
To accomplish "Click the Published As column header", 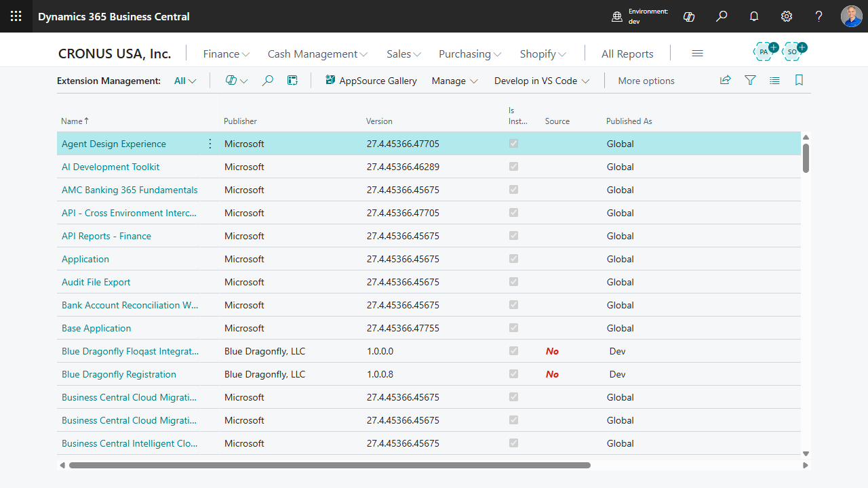I will click(x=629, y=121).
